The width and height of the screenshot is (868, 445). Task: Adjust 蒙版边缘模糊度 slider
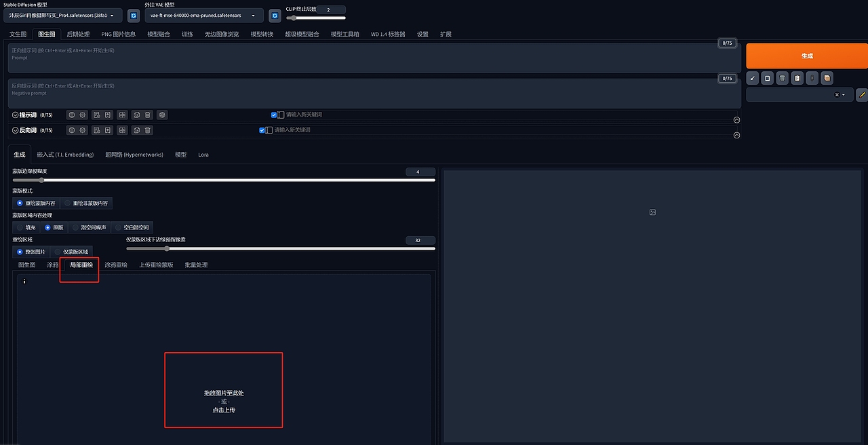pyautogui.click(x=224, y=180)
